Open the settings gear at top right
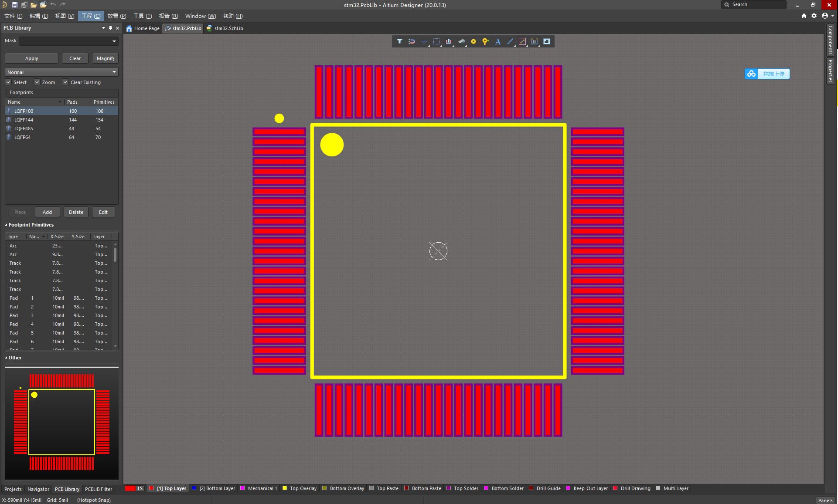Viewport: 838px width, 504px height. [x=814, y=16]
